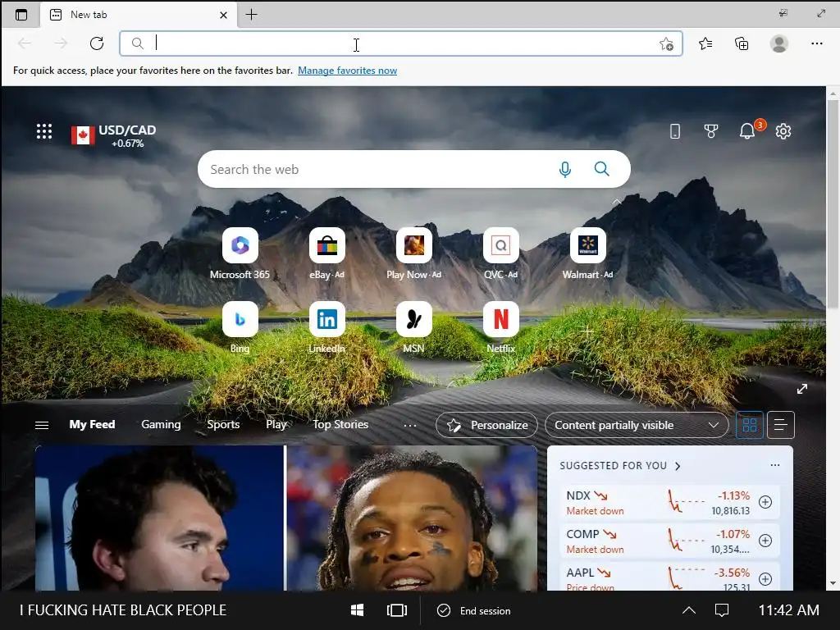The width and height of the screenshot is (840, 630).
Task: Open the Walmart quick link
Action: pyautogui.click(x=587, y=253)
